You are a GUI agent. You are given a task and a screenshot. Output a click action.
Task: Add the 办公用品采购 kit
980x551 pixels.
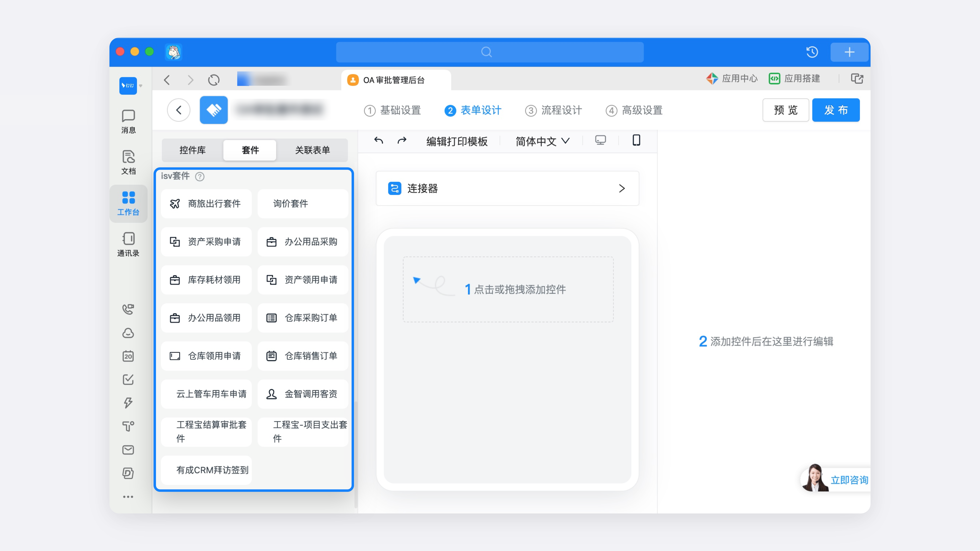coord(303,241)
